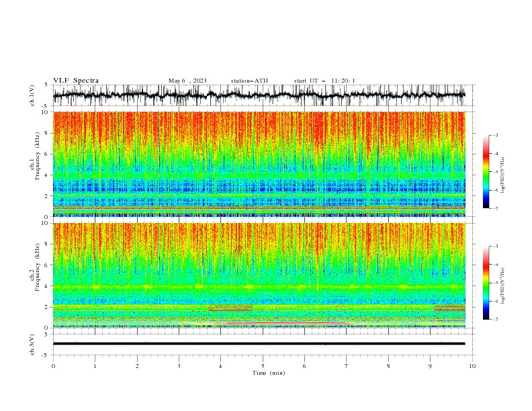Click the ch.1 spectrogram panel
Screen dimensions: 532x411
coord(259,164)
